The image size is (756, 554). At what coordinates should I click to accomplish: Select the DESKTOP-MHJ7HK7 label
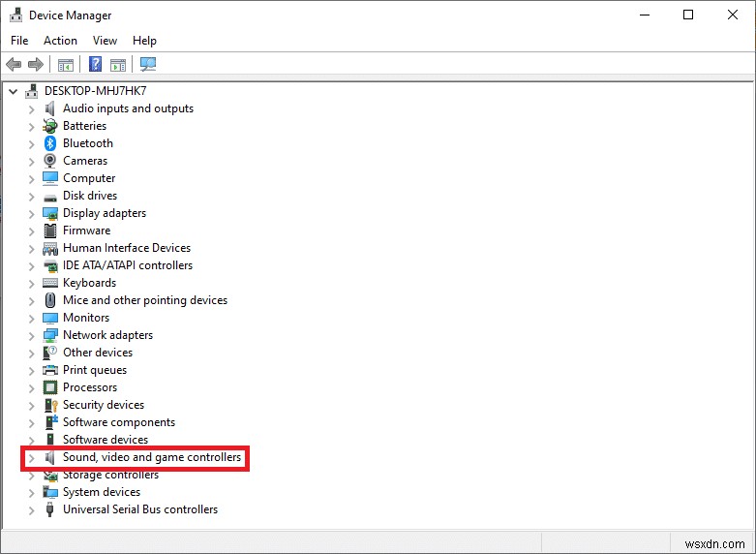[x=96, y=91]
